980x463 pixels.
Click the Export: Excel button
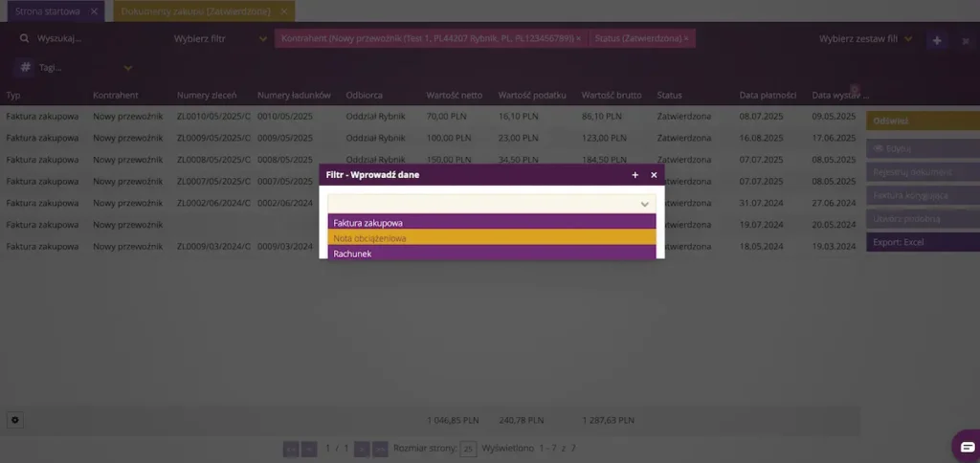pyautogui.click(x=924, y=242)
